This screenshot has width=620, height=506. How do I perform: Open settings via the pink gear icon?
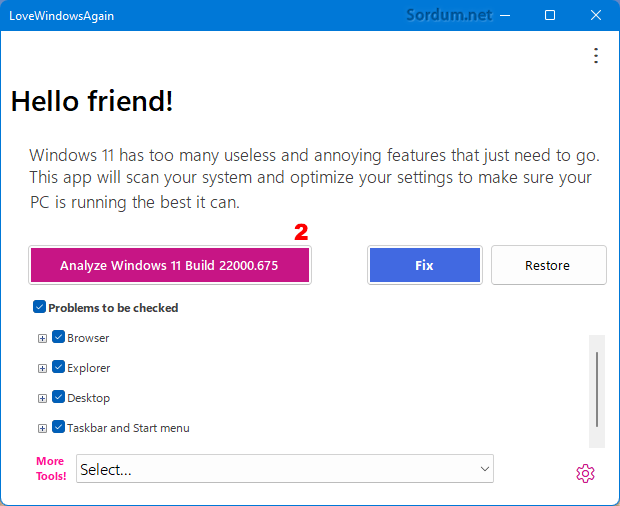pyautogui.click(x=585, y=473)
